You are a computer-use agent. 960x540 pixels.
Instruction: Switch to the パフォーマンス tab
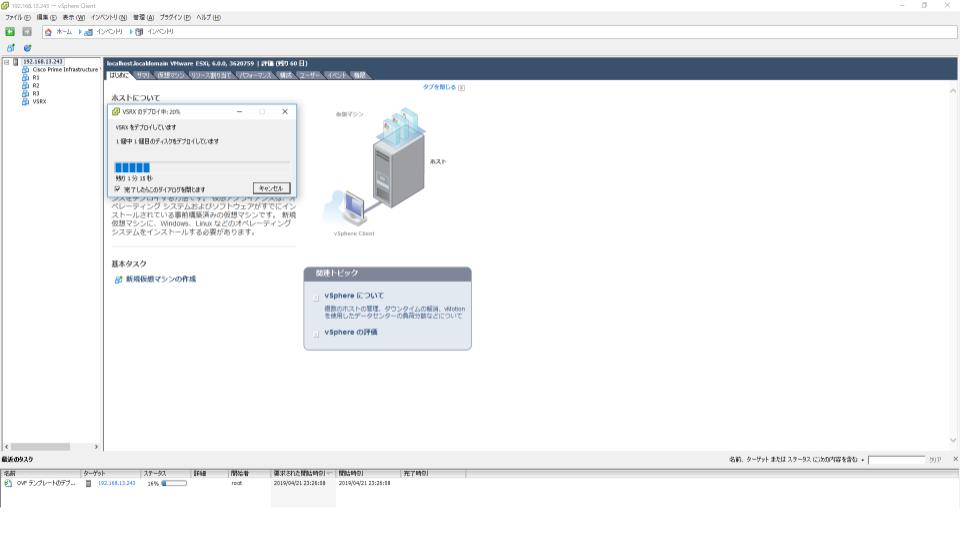coord(255,75)
